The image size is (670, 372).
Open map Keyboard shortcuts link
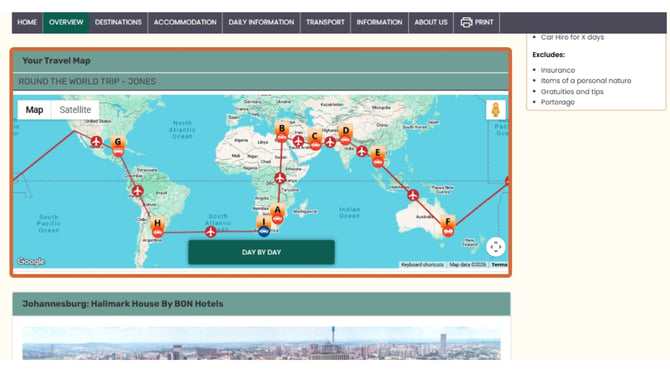click(x=422, y=265)
